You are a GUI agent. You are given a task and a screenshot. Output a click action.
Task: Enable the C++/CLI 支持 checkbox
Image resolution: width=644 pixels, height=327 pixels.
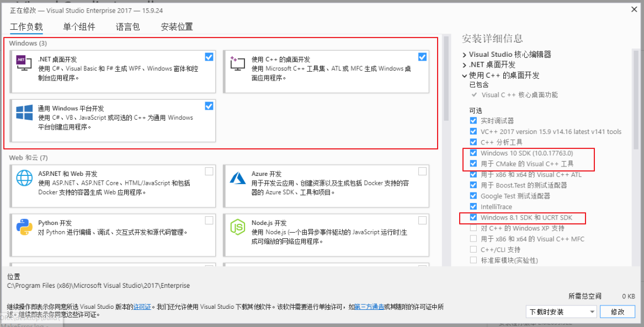coord(473,249)
